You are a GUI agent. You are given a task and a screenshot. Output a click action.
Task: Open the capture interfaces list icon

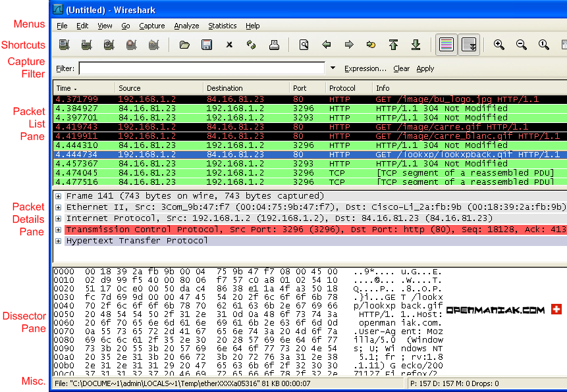tap(64, 45)
